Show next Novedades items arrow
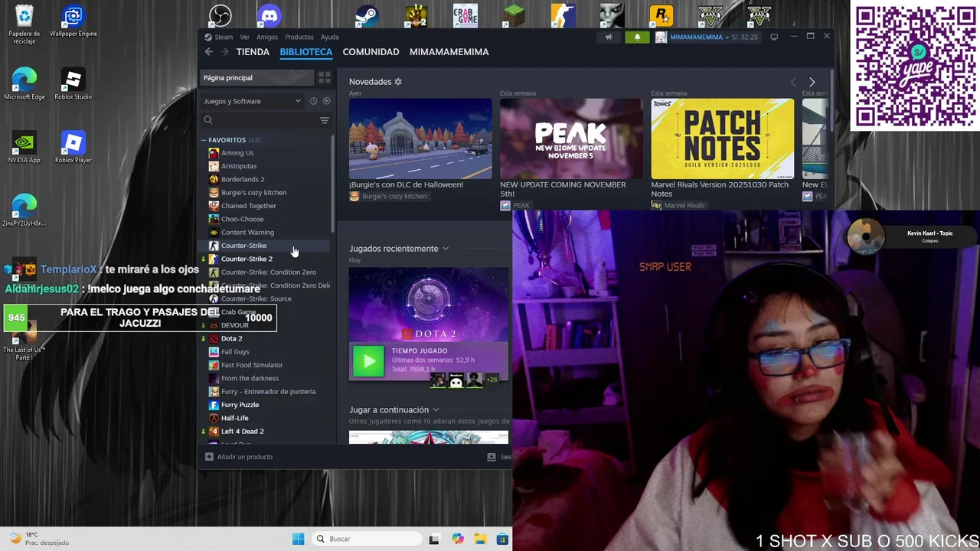Screen dimensions: 980x551 (812, 82)
